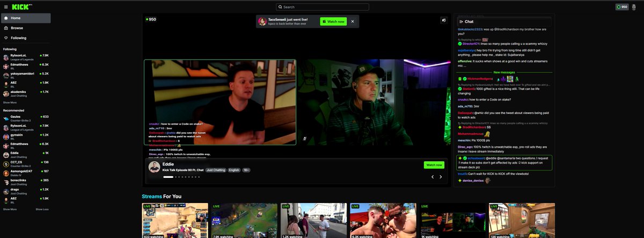The width and height of the screenshot is (644, 238).
Task: Open stream thumbnail with 136 watching
Action: click(522, 220)
